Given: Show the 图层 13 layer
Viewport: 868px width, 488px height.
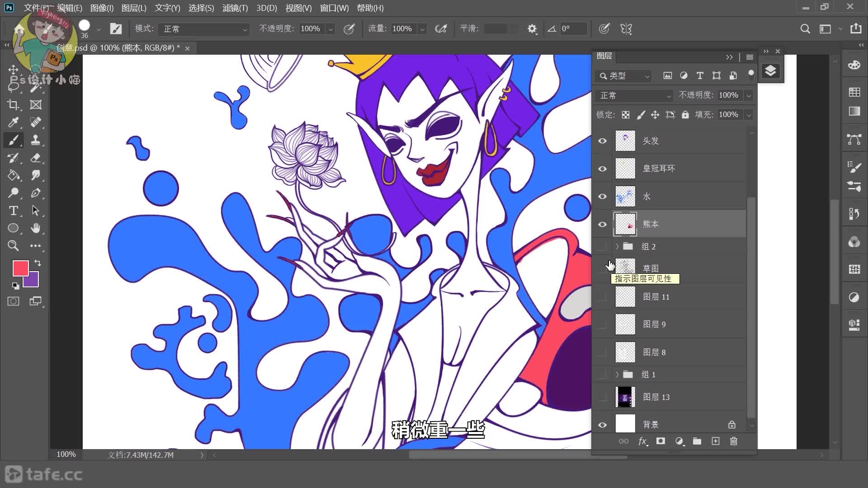Looking at the screenshot, I should coord(602,397).
